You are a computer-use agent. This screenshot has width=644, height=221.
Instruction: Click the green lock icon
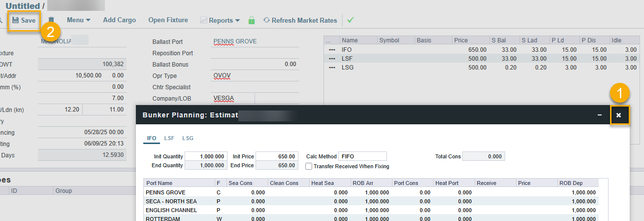click(252, 21)
